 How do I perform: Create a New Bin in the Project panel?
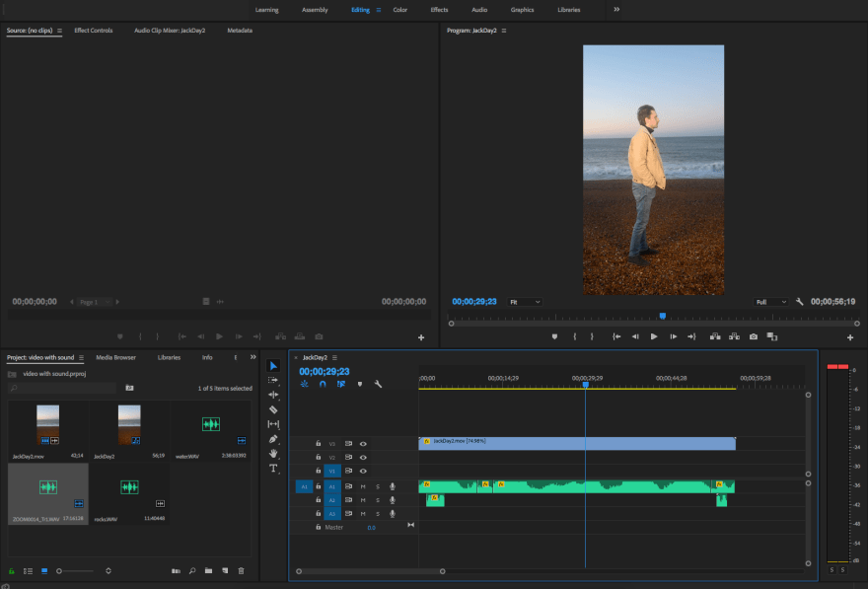(208, 570)
